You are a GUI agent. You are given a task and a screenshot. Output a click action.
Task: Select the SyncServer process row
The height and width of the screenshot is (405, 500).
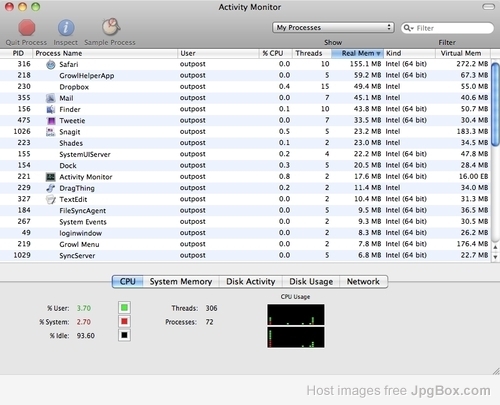click(245, 256)
